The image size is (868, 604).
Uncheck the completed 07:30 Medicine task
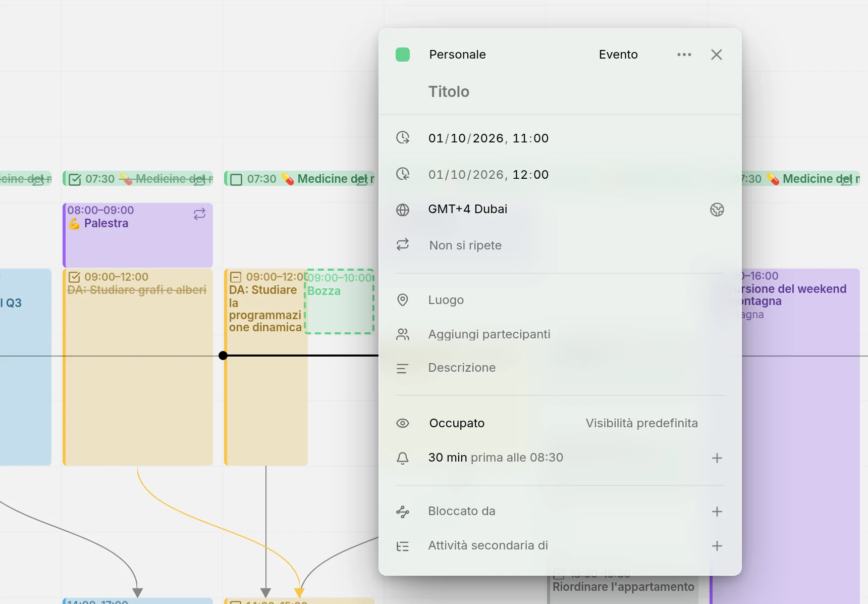[75, 179]
